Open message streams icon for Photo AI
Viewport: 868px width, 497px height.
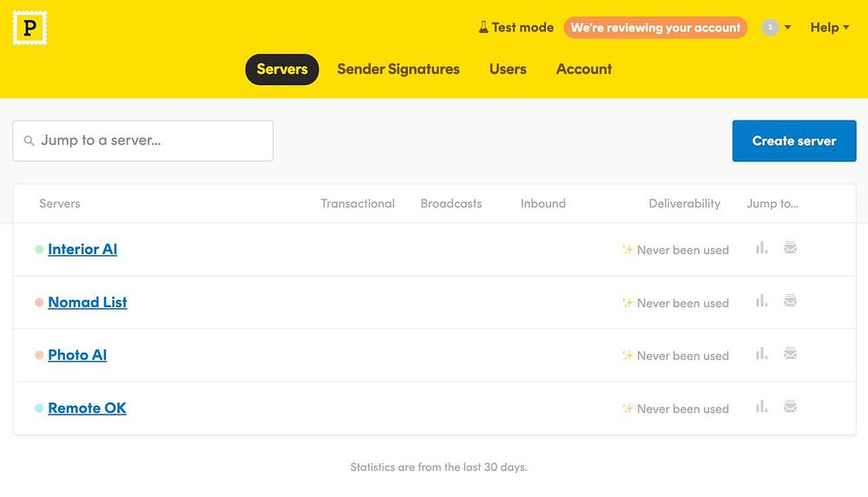790,354
